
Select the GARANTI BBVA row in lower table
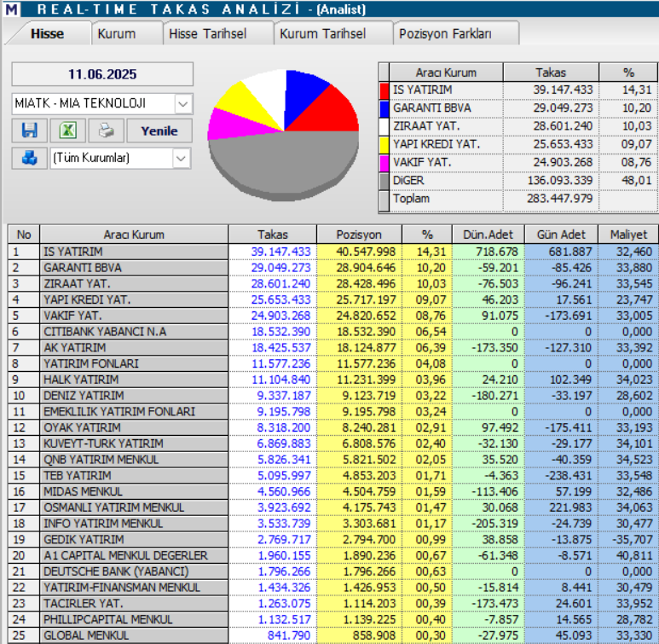(333, 268)
